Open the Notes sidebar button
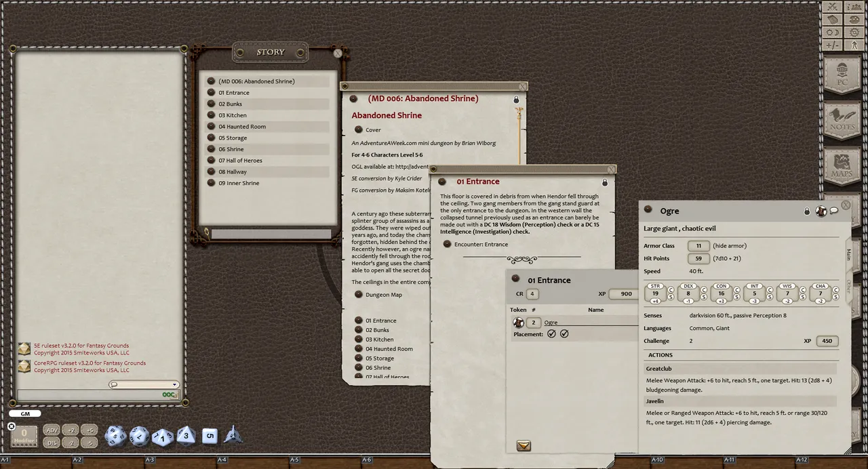 [x=842, y=119]
